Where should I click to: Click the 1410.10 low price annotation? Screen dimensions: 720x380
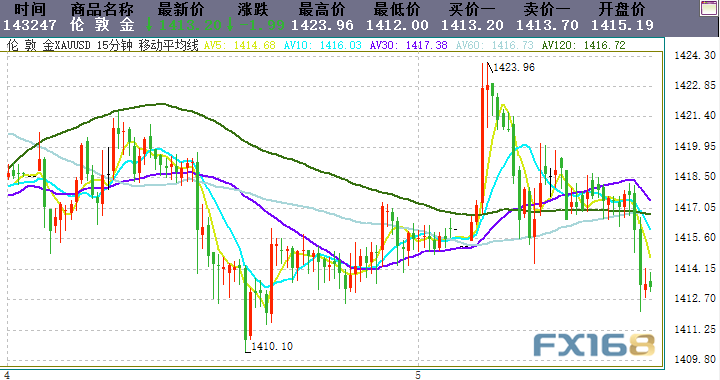click(272, 346)
